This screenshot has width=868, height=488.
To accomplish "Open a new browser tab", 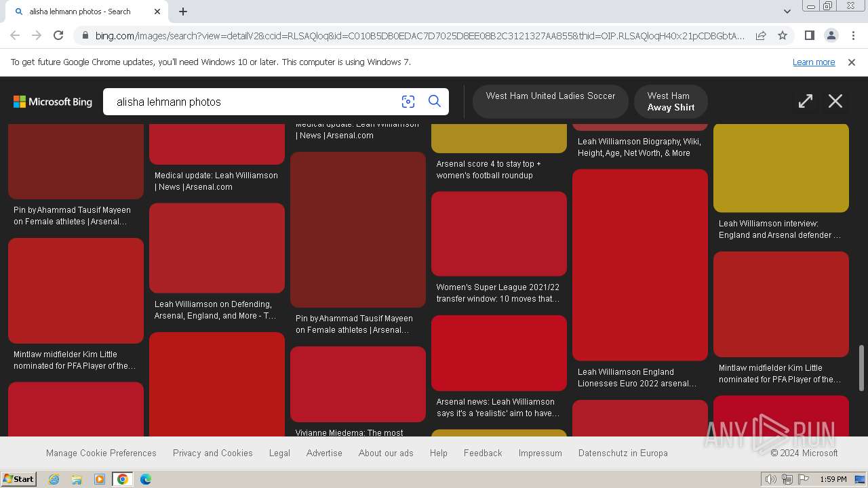I will click(x=183, y=12).
